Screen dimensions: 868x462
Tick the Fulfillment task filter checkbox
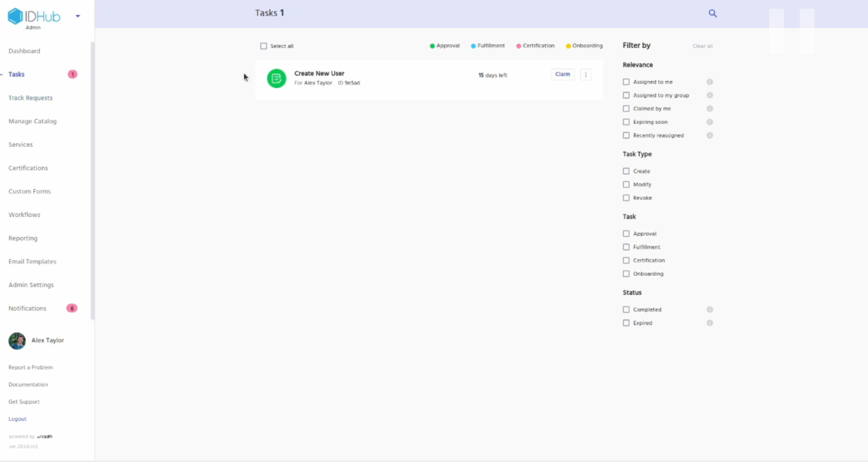[626, 247]
